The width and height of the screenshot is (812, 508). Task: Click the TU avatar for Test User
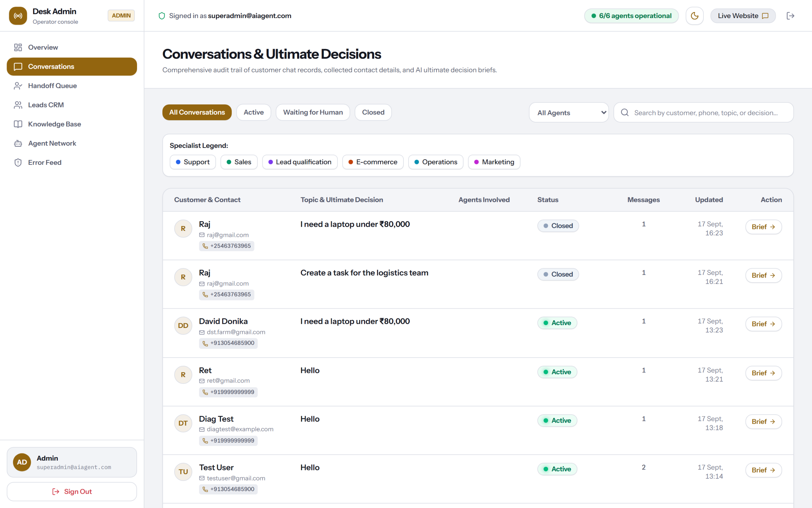[183, 472]
